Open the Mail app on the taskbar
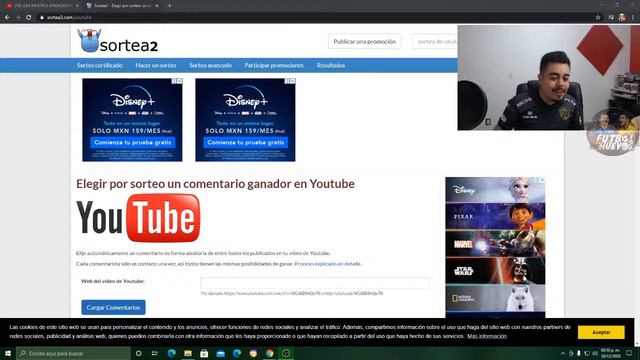640x360 pixels. (220, 353)
